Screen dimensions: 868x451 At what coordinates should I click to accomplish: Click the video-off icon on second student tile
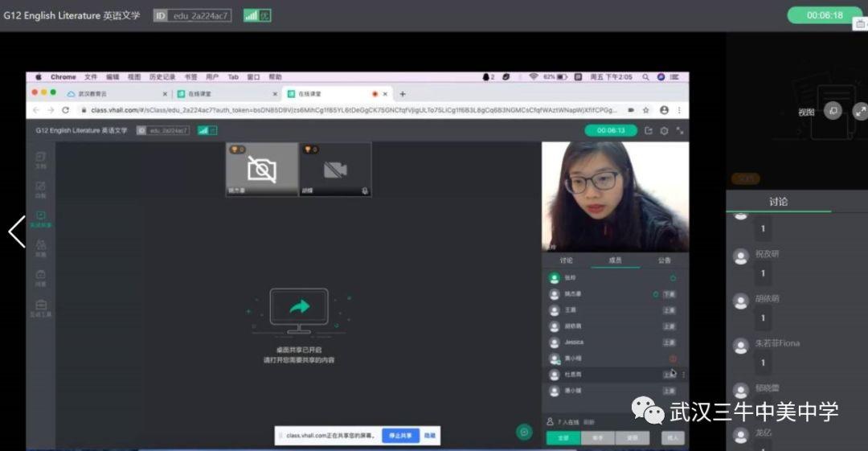(335, 170)
